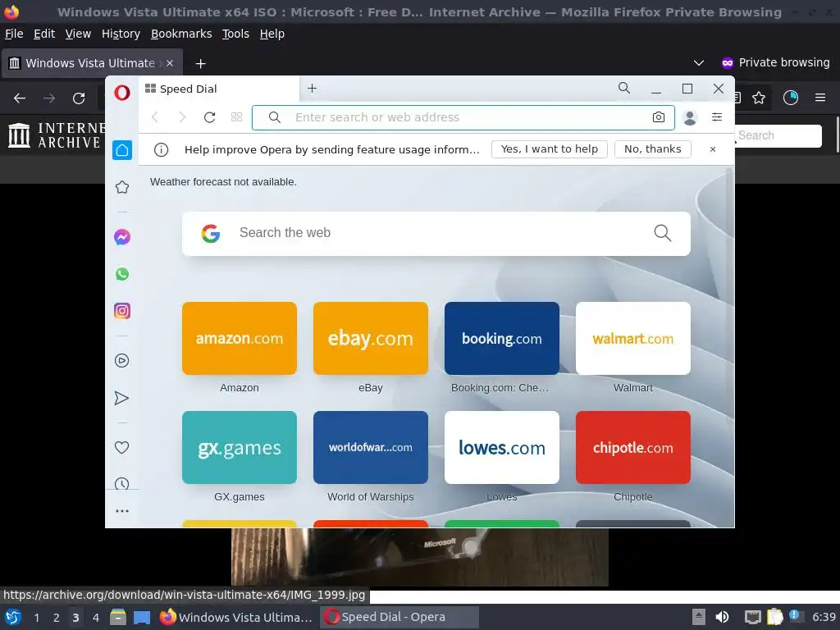Open Edit menu in Firefox
Screen dimensions: 840x630
coord(44,34)
